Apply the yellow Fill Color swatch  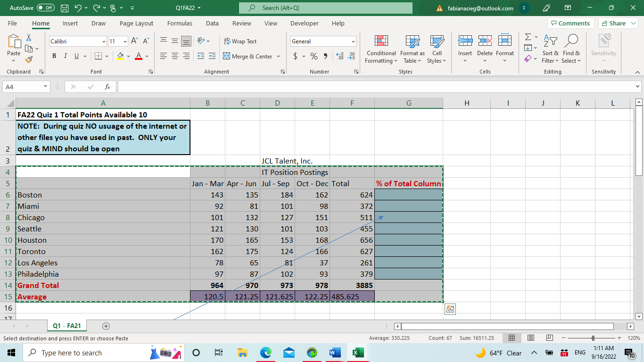click(x=120, y=56)
